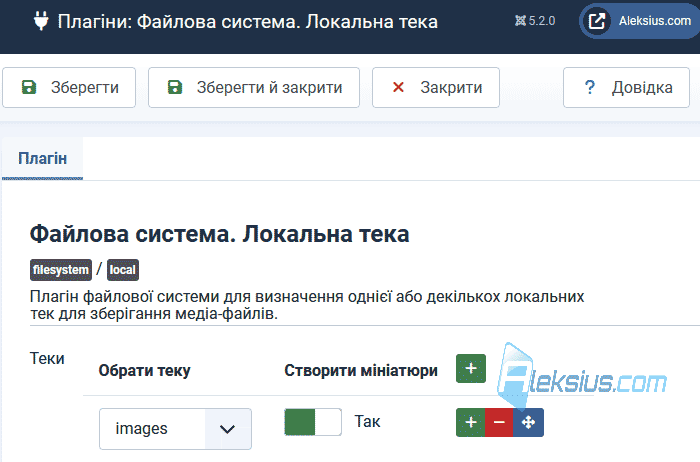Viewport: 700px width, 462px height.
Task: Add a row after images row
Action: tap(471, 422)
